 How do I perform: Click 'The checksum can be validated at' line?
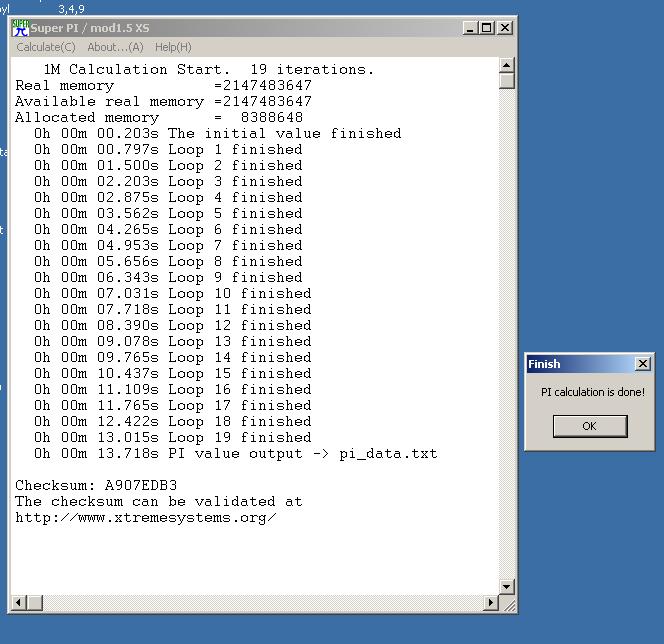tap(159, 501)
